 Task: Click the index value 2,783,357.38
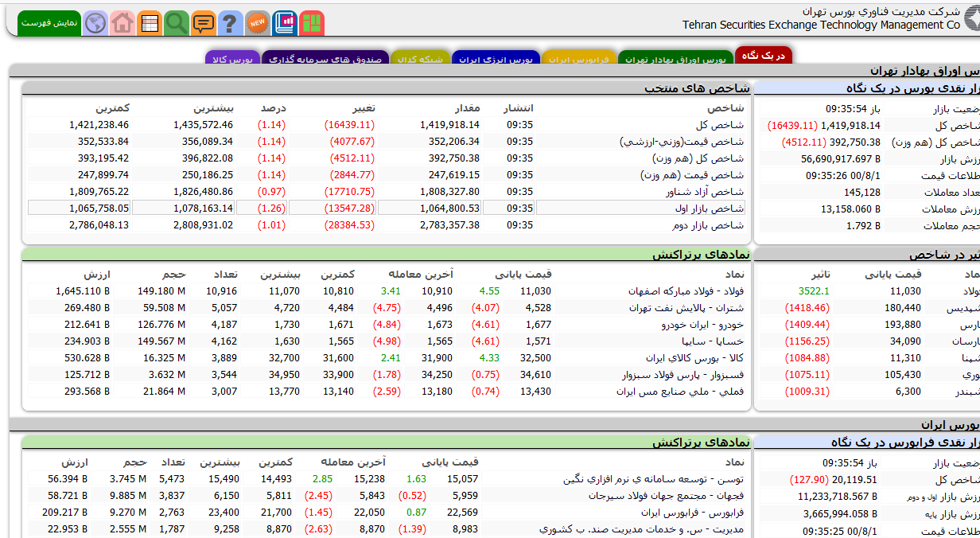point(449,225)
